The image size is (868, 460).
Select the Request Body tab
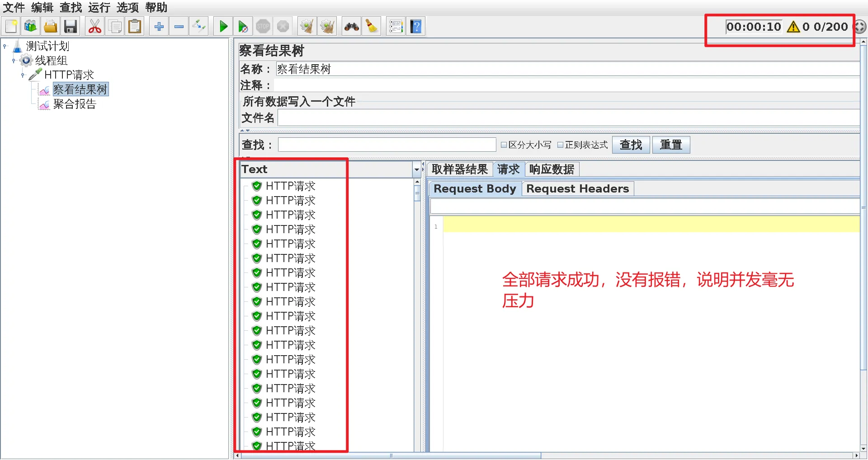[x=475, y=189]
